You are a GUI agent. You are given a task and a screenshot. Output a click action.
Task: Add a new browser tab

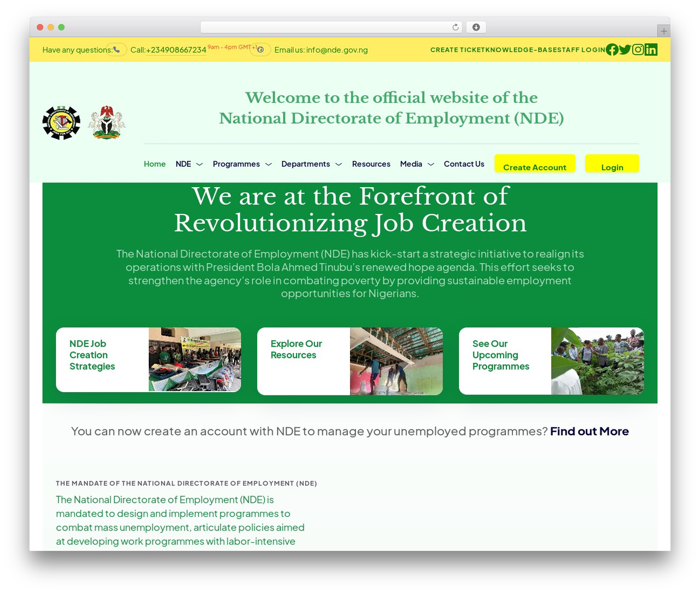pos(663,31)
